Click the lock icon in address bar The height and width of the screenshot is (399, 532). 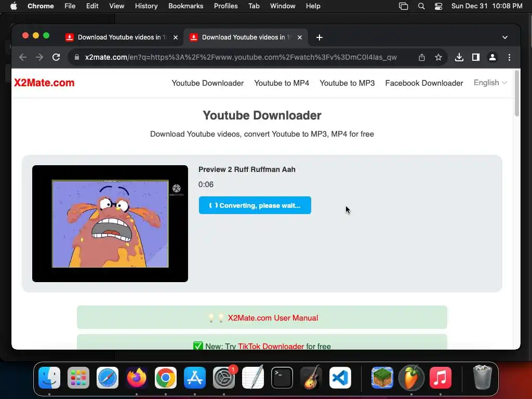point(77,57)
